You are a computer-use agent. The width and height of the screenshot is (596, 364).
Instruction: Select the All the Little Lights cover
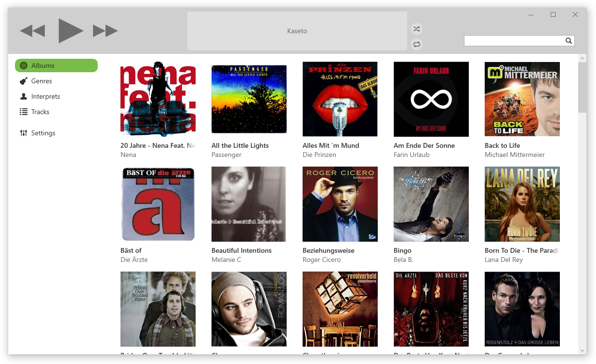[x=249, y=99]
